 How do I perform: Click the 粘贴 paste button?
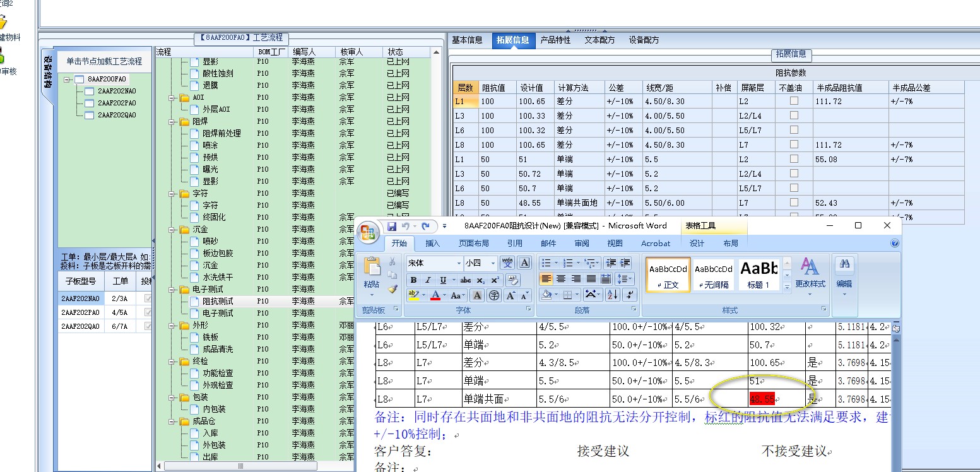(372, 276)
